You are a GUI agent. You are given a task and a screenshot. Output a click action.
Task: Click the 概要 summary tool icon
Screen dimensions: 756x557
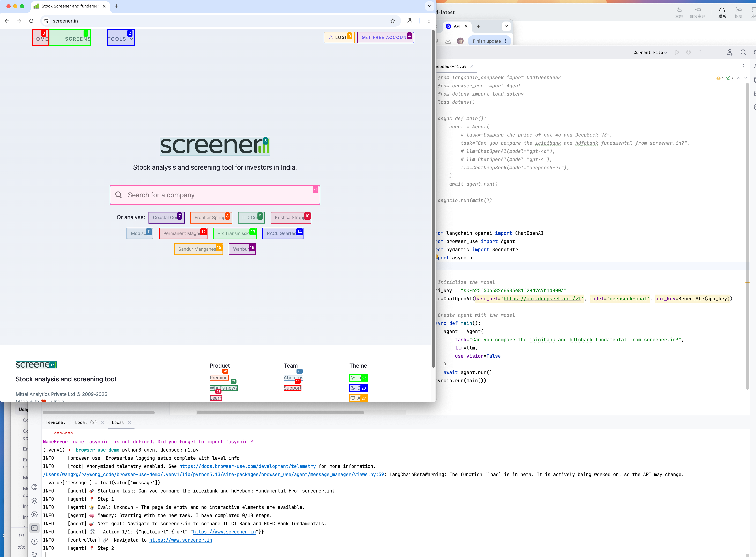738,12
